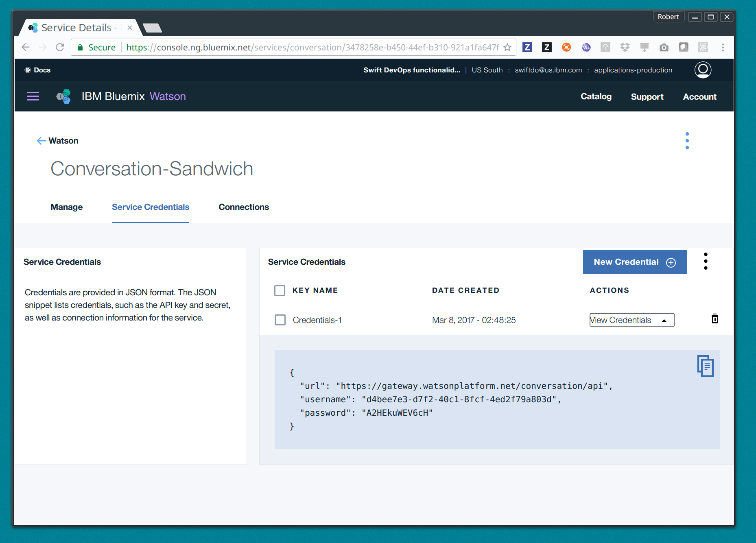The height and width of the screenshot is (543, 756).
Task: Open the overflow menu beside New Credential
Action: (706, 262)
